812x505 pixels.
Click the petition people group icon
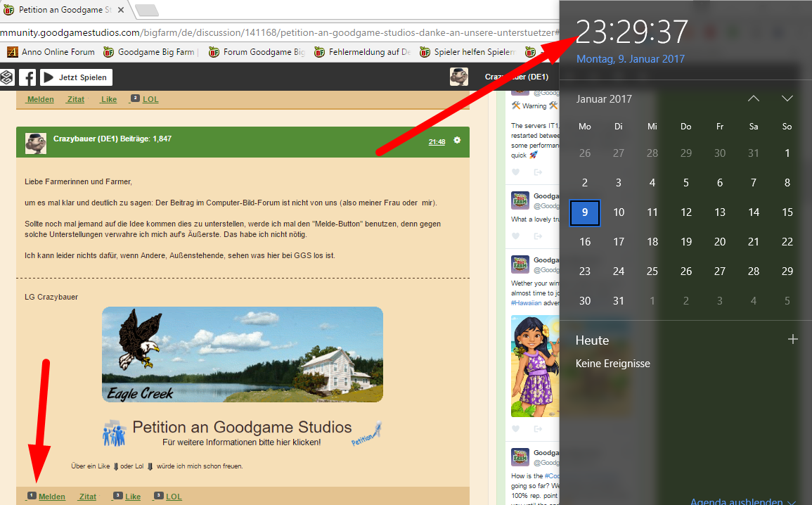(x=115, y=433)
